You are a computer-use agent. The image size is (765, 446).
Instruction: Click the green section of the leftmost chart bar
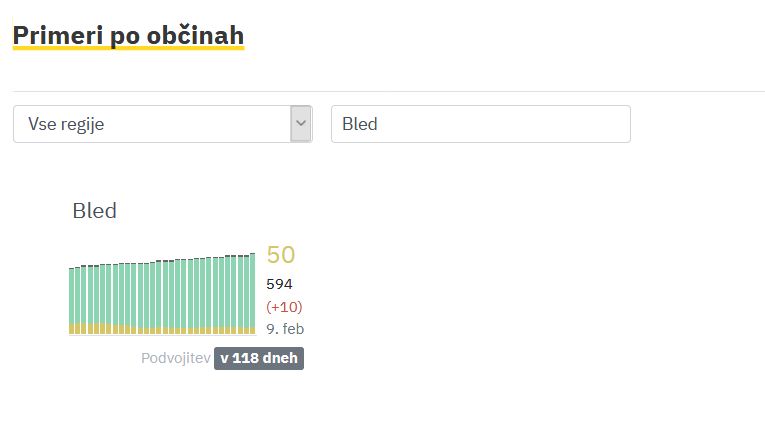(72, 295)
